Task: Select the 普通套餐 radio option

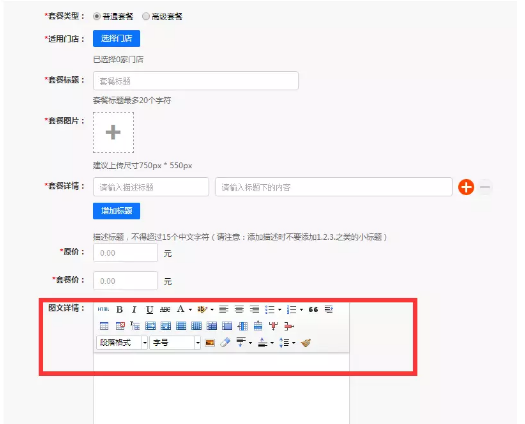Action: [x=97, y=16]
